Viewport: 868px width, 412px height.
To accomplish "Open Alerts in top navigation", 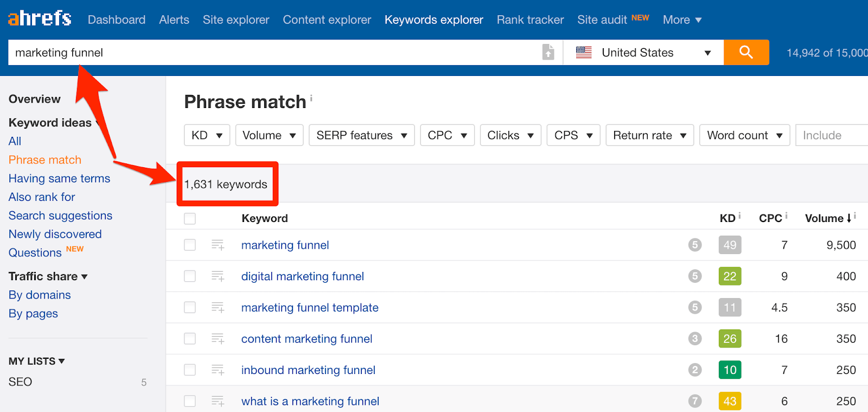I will tap(174, 20).
